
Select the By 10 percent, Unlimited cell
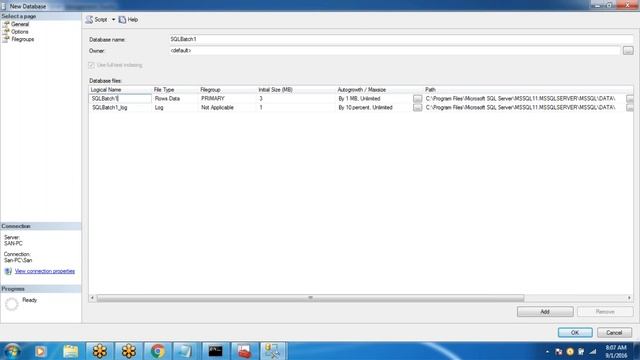tap(374, 107)
